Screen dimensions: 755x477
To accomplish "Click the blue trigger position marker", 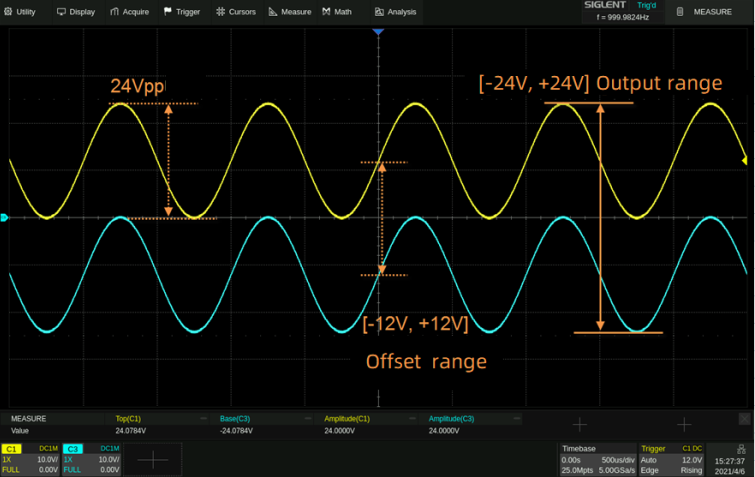I will pos(378,34).
